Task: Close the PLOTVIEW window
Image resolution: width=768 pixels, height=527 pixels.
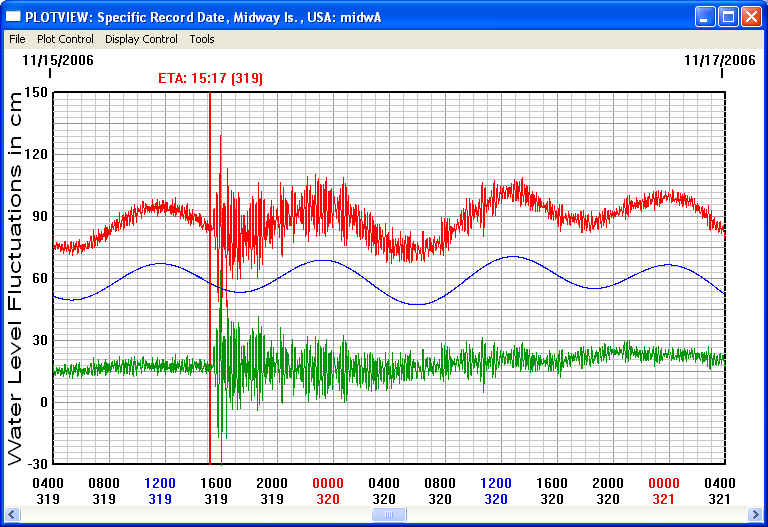Action: point(751,17)
